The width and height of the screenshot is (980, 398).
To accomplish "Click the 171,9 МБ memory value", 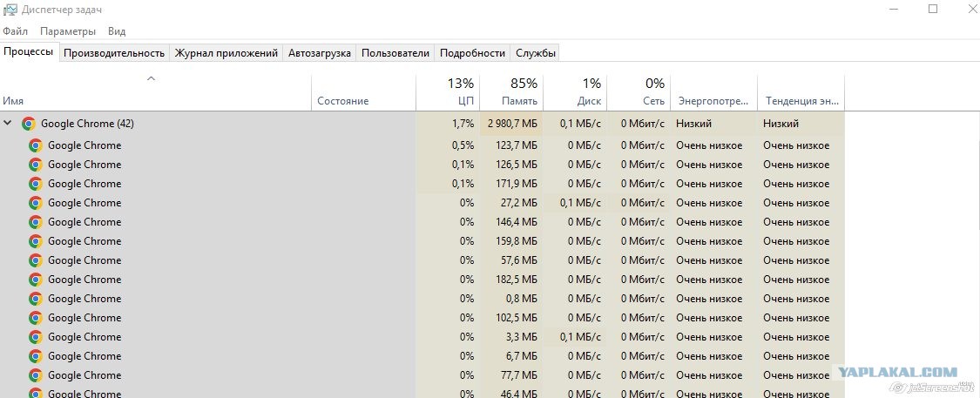I will coord(516,184).
